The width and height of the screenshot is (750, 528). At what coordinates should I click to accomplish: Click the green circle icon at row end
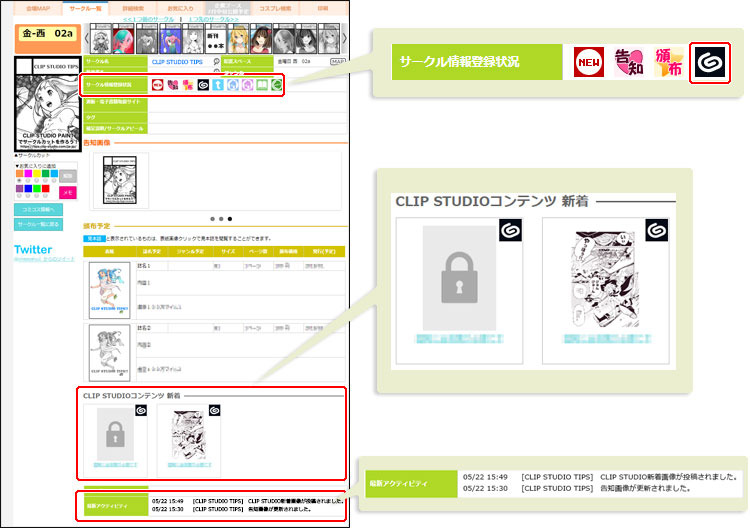(276, 85)
